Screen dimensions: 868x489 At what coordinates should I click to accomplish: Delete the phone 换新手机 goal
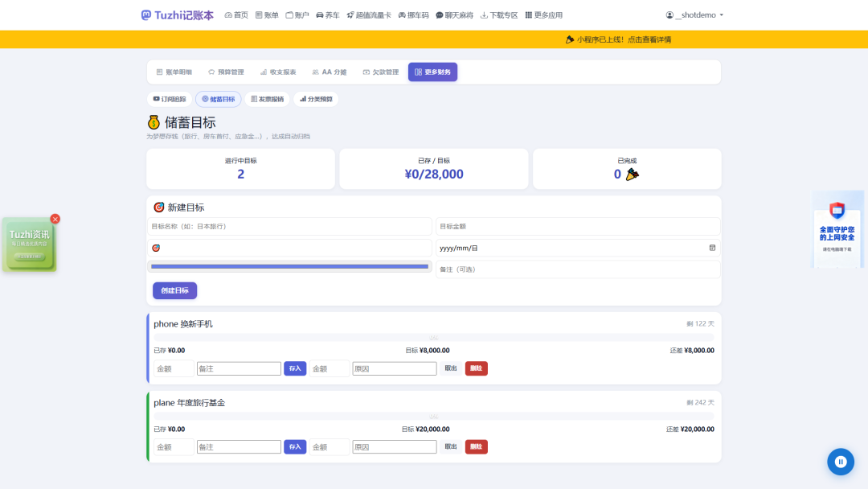476,368
